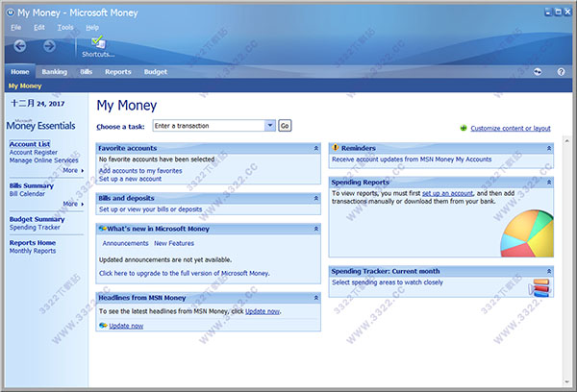
Task: Click the My Money breadcrumb label
Action: tap(25, 86)
